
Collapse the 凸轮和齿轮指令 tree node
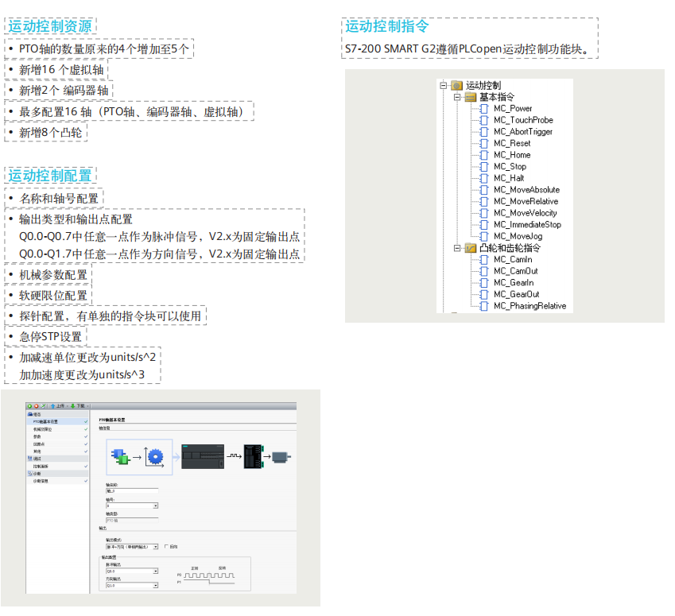pos(457,248)
